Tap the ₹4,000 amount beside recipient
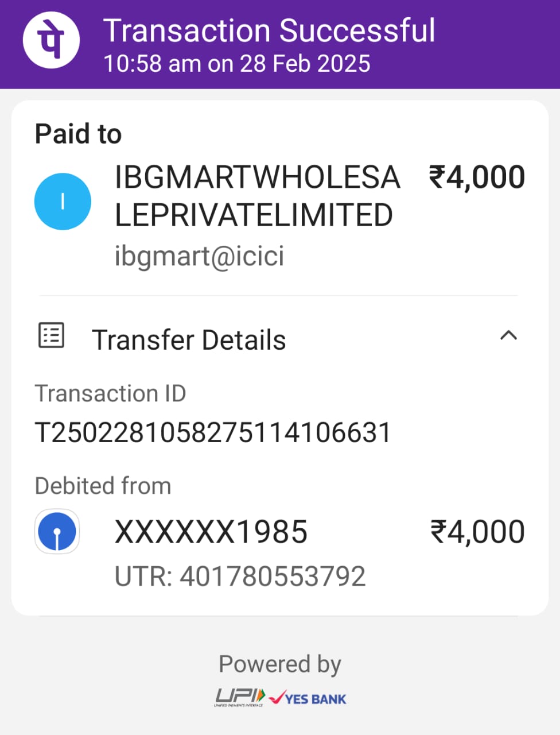 pyautogui.click(x=477, y=177)
